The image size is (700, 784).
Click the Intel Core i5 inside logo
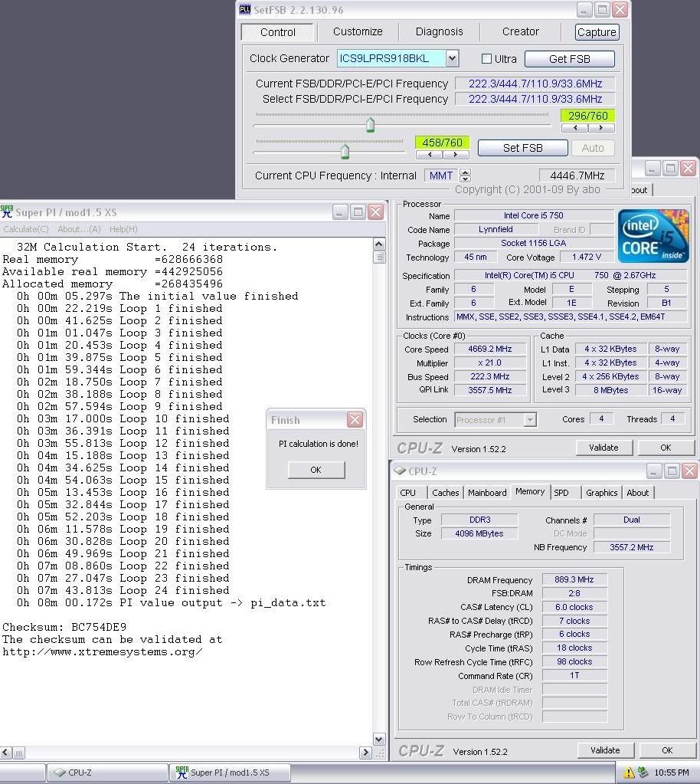pos(653,236)
